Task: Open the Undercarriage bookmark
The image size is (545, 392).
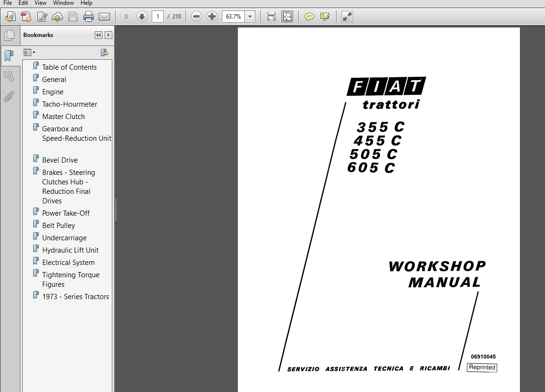Action: (64, 238)
